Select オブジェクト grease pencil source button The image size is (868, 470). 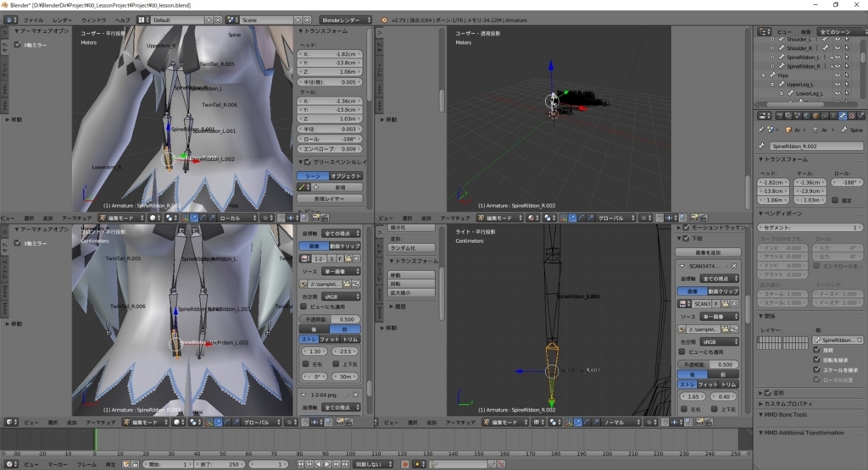tap(346, 176)
